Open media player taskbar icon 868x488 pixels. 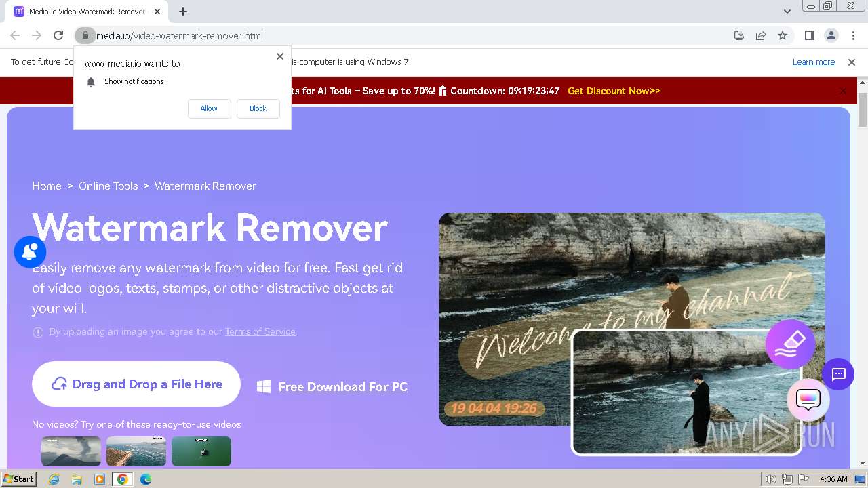[100, 479]
